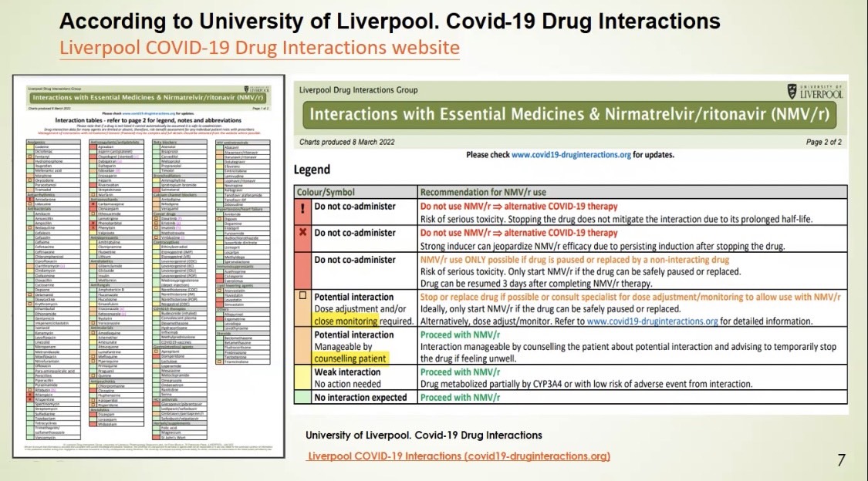Select the 'Legend' heading
Screen dimensions: 868x481
point(312,170)
